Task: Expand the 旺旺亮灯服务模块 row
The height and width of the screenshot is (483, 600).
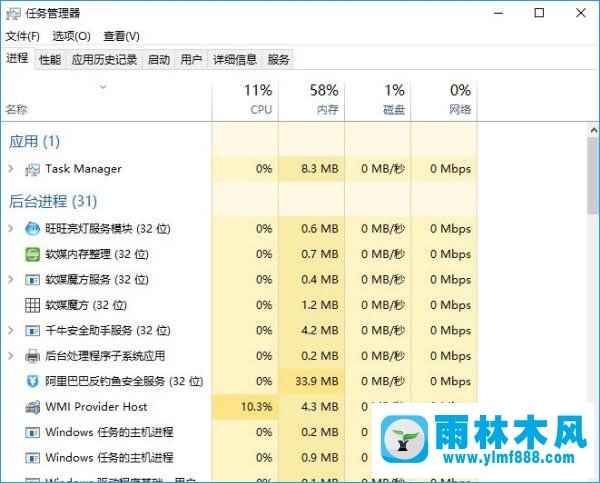Action: coord(11,228)
